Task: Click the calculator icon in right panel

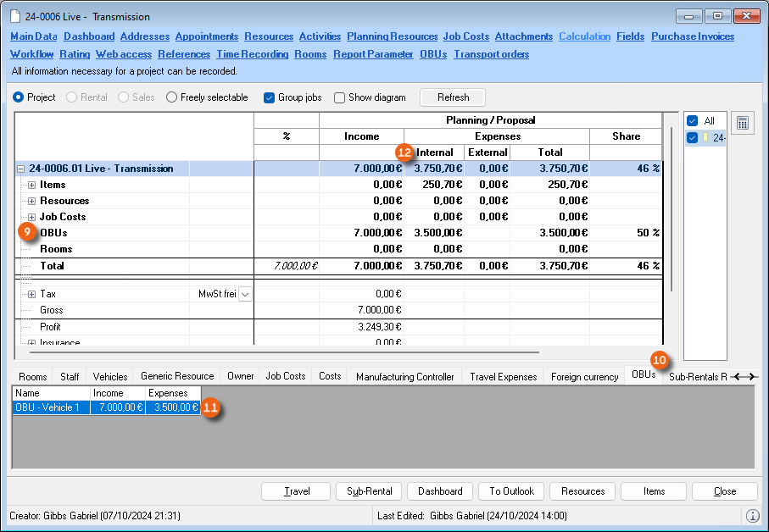Action: pos(742,123)
